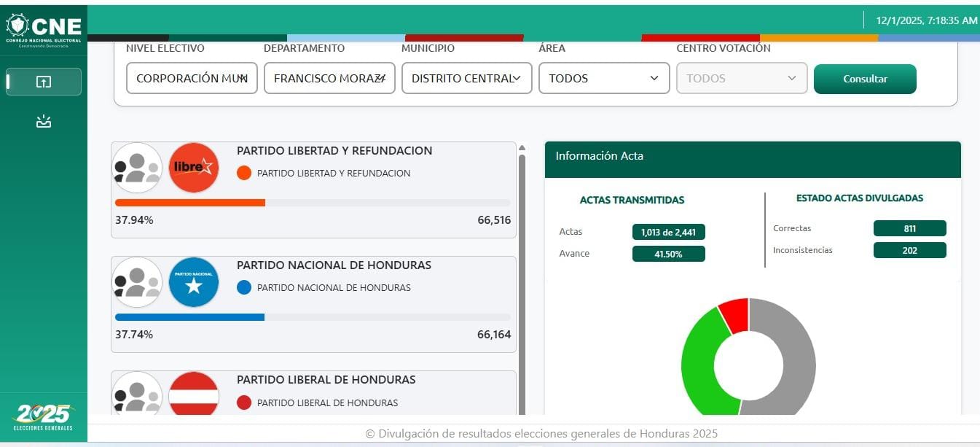Screen dimensions: 980x447
Task: Click the orange Libre legend color dot
Action: coord(244,174)
